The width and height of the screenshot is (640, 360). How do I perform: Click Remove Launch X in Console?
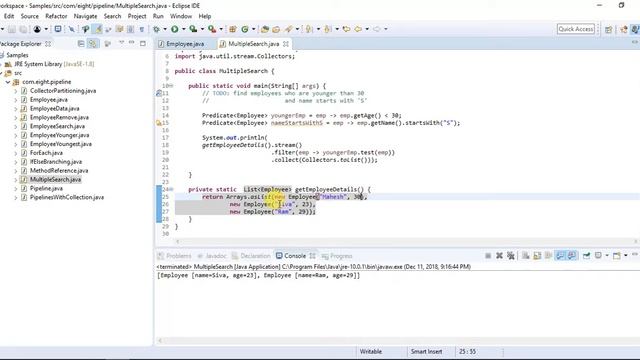[x=499, y=256]
